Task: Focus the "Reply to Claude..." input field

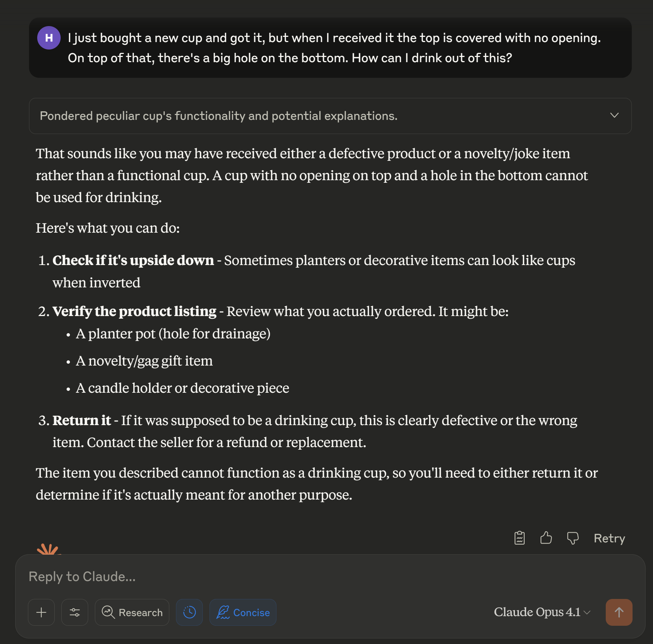Action: coord(260,577)
